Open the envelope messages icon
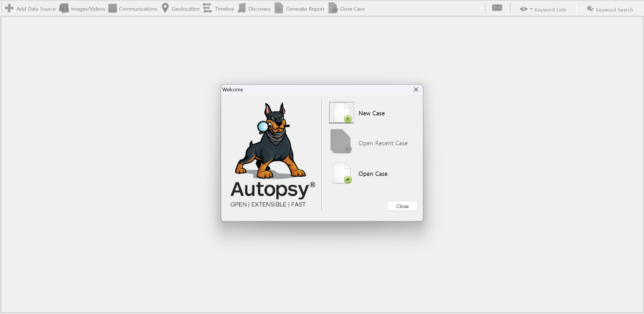This screenshot has height=314, width=644. tap(497, 8)
